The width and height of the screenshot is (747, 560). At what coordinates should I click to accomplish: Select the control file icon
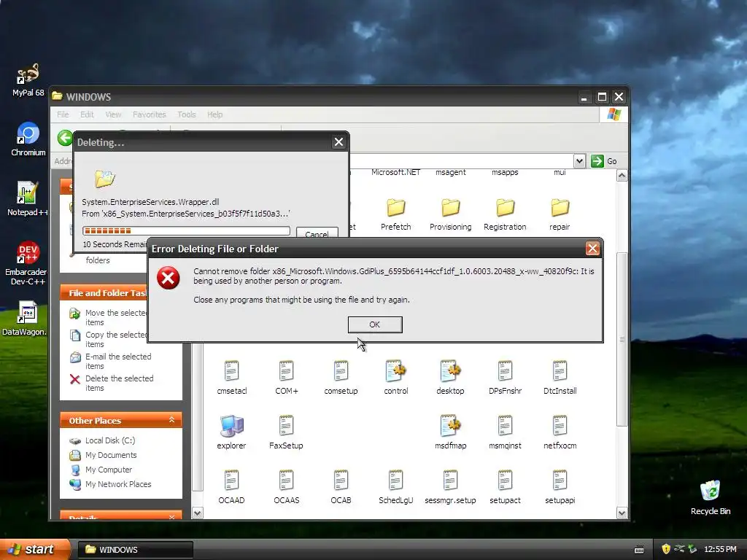(x=396, y=378)
